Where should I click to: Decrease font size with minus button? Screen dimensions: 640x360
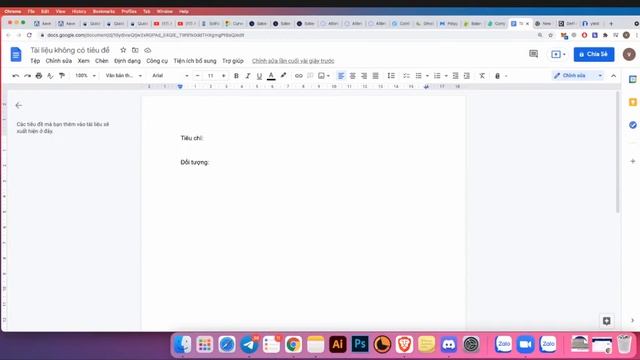(x=198, y=76)
